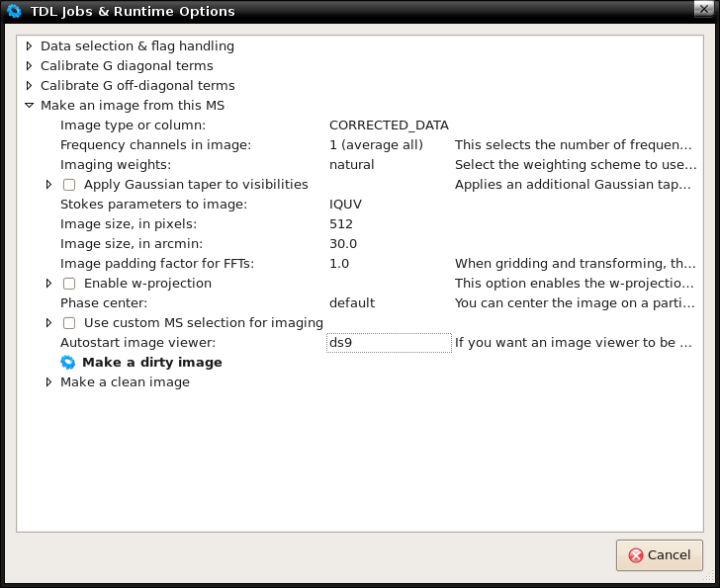Expand the Make a clean image section
This screenshot has height=588, width=720.
point(48,382)
